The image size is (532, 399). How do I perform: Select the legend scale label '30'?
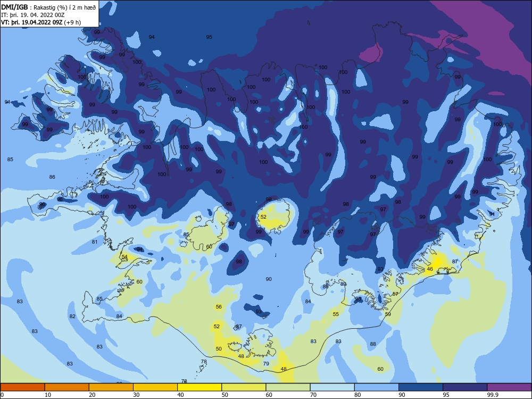(136, 395)
